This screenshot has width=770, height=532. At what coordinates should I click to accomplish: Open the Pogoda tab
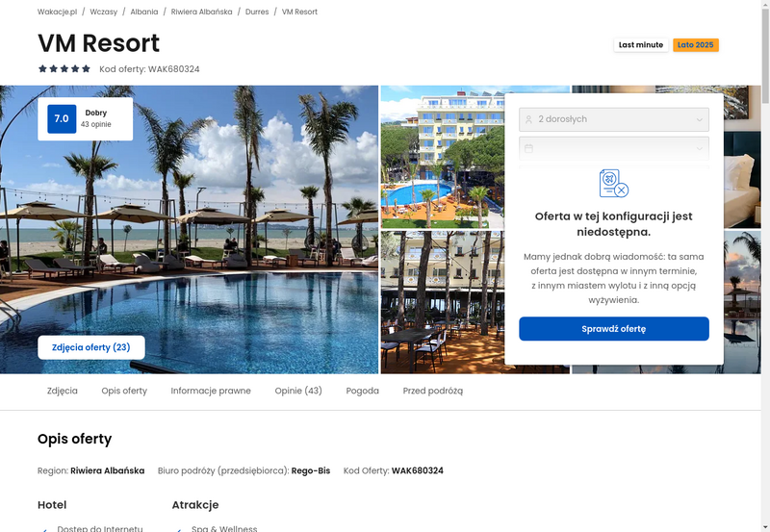click(363, 391)
